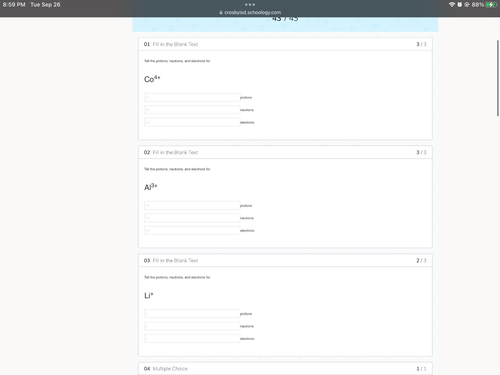Click the Al3+ ion symbol
The width and height of the screenshot is (500, 375).
point(151,187)
